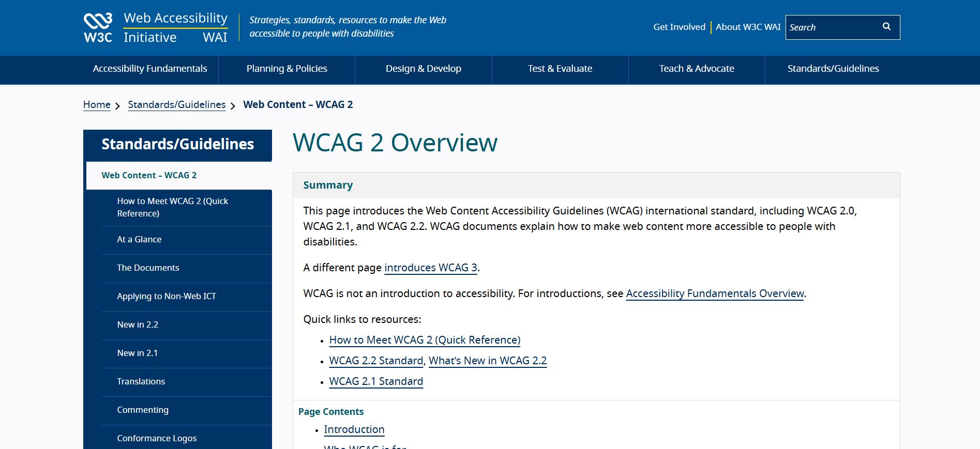Open Translations in the sidebar
The width and height of the screenshot is (980, 449).
click(187, 382)
